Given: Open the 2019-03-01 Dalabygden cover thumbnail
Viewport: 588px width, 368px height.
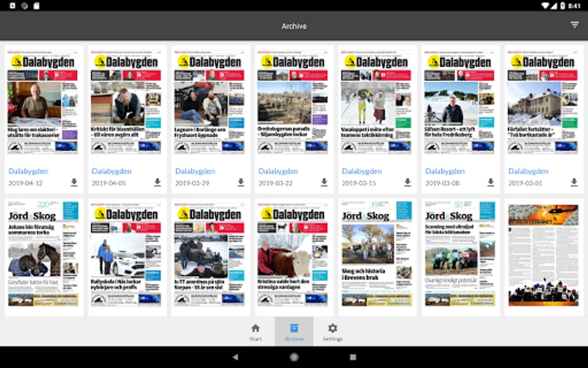Looking at the screenshot, I should (543, 102).
